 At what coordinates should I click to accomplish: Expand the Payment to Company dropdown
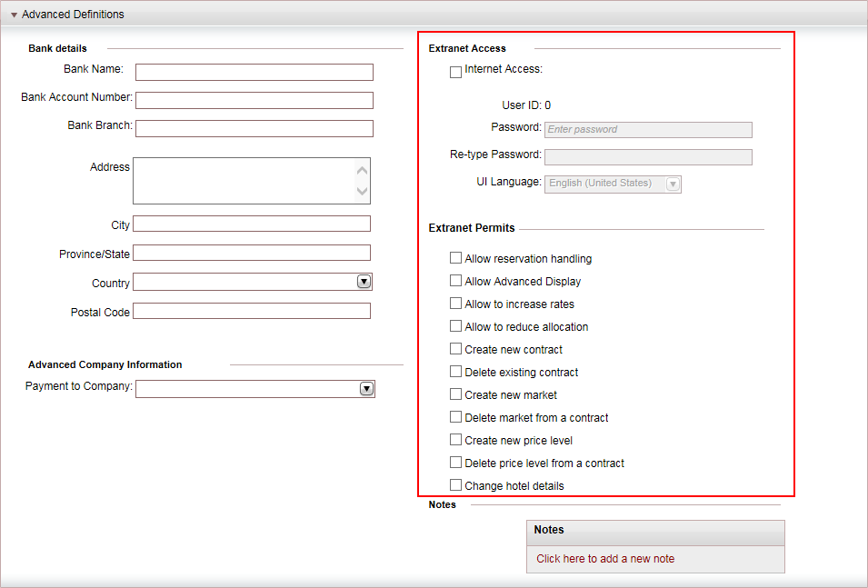click(366, 389)
